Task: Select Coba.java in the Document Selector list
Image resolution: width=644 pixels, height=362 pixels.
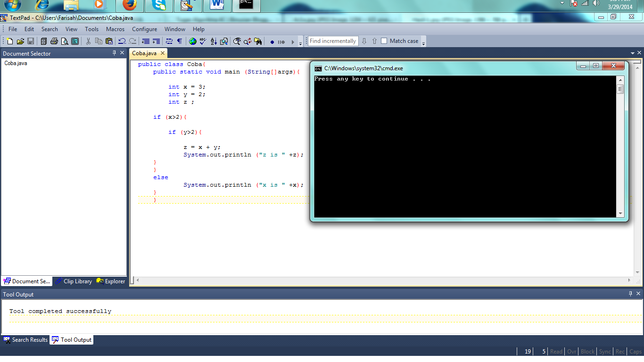Action: (x=16, y=63)
